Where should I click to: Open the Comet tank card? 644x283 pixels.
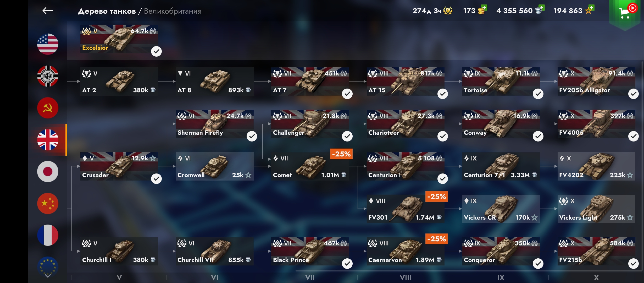click(310, 166)
